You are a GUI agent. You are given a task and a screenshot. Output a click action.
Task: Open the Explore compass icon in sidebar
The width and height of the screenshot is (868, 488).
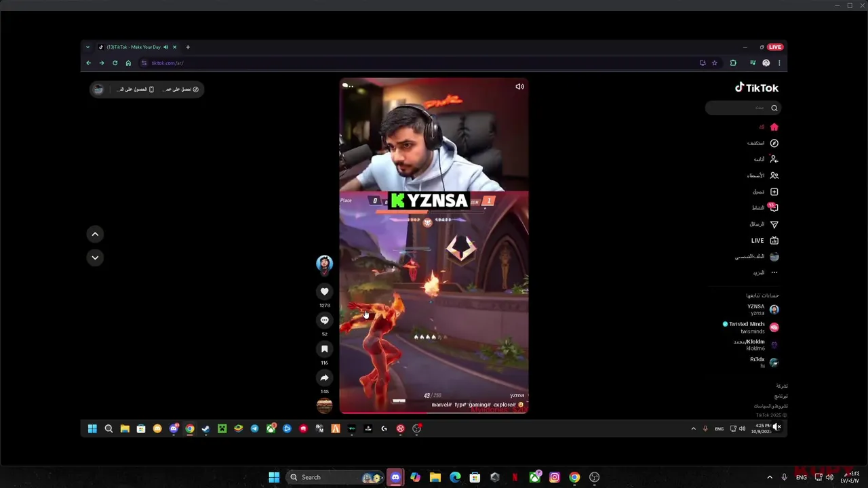click(774, 143)
